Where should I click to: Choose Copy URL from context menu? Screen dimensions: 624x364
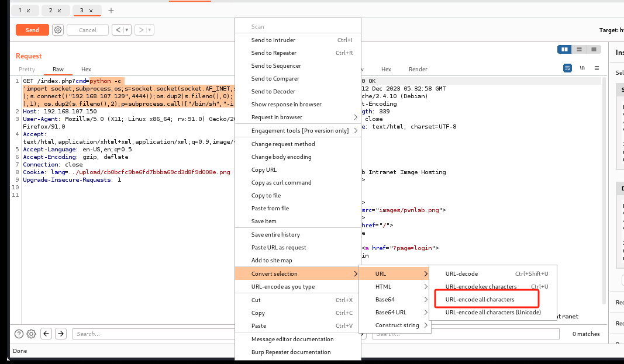(298, 169)
